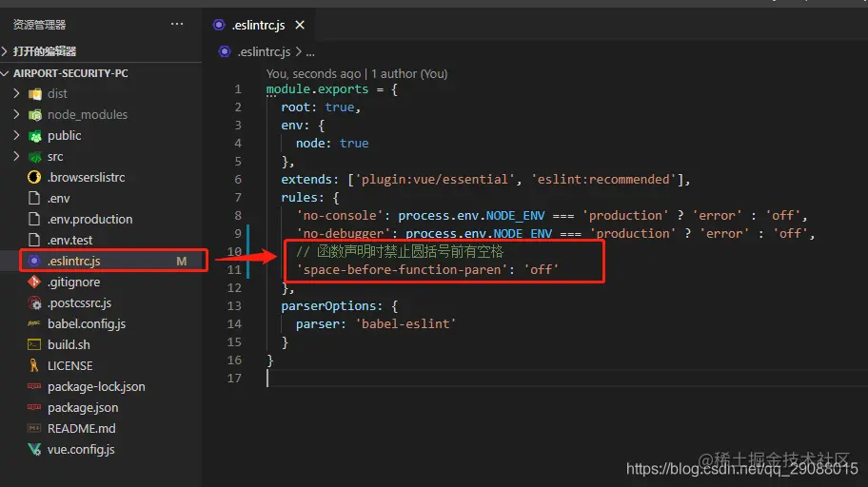The height and width of the screenshot is (487, 868).
Task: Click the README.md markdown icon
Action: pos(34,428)
